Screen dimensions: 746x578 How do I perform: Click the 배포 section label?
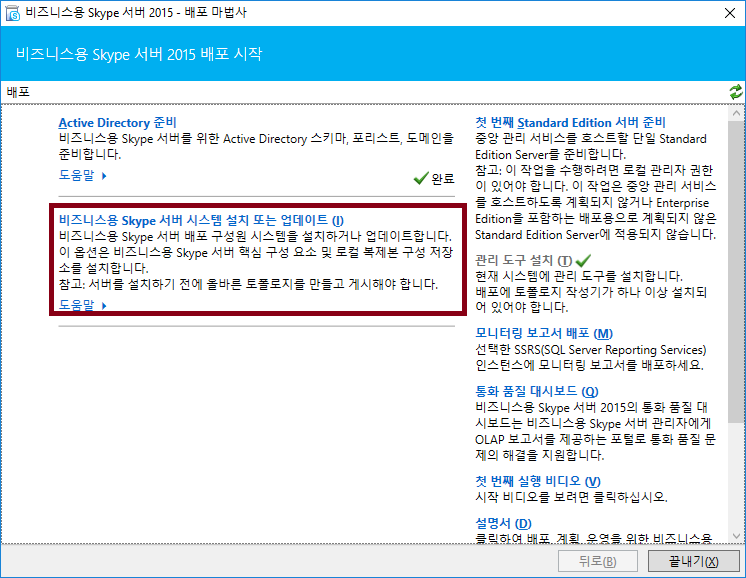tap(18, 91)
